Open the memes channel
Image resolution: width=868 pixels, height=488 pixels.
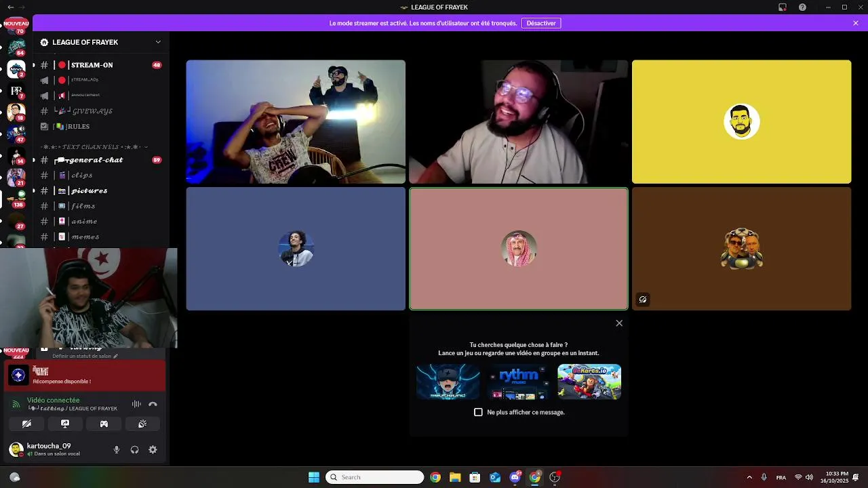click(x=100, y=237)
